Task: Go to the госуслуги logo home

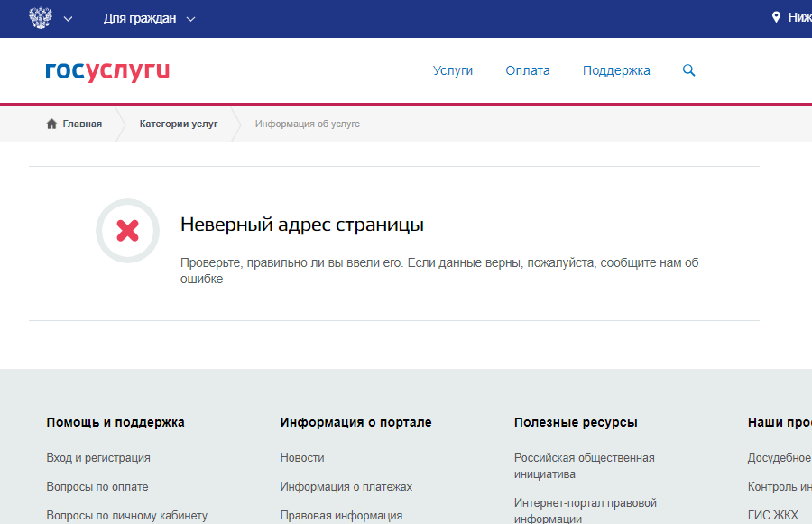Action: pos(107,71)
